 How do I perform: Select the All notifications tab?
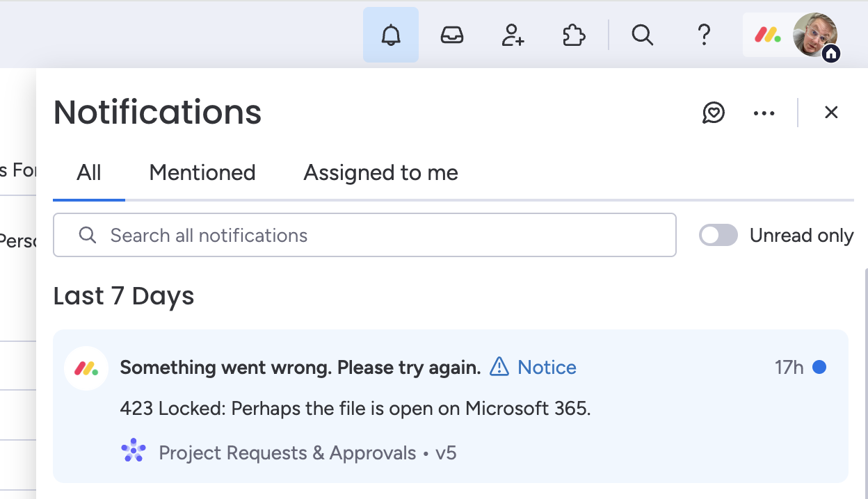pyautogui.click(x=89, y=172)
